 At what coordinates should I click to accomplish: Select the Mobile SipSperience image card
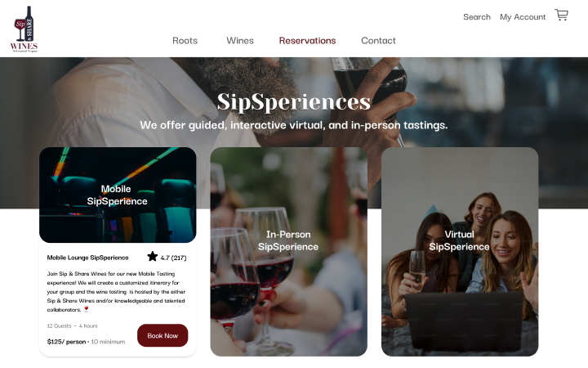coord(118,195)
